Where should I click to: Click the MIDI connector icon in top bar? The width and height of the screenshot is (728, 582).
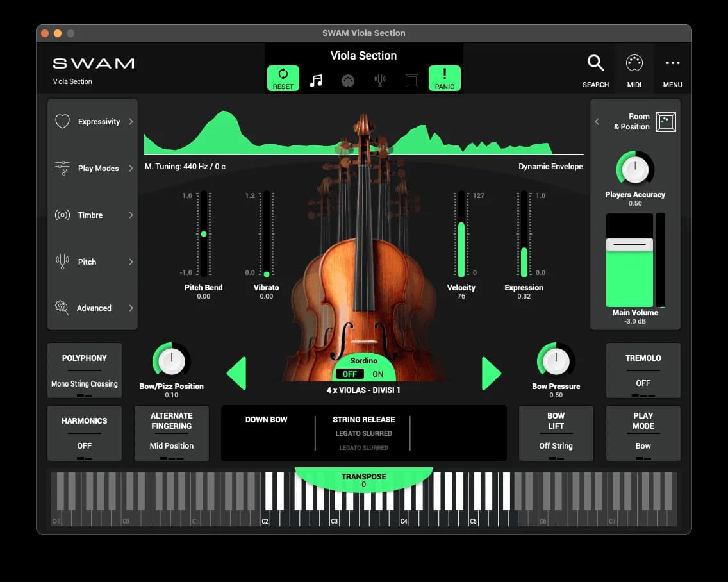click(x=348, y=81)
